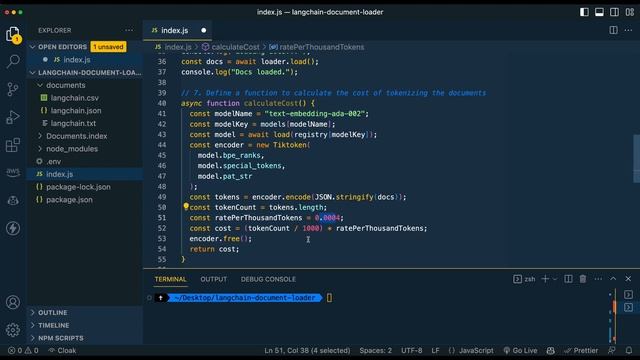Toggle the primary sidebar layout icon
Viewport: 640px width, 360px height.
[x=584, y=12]
